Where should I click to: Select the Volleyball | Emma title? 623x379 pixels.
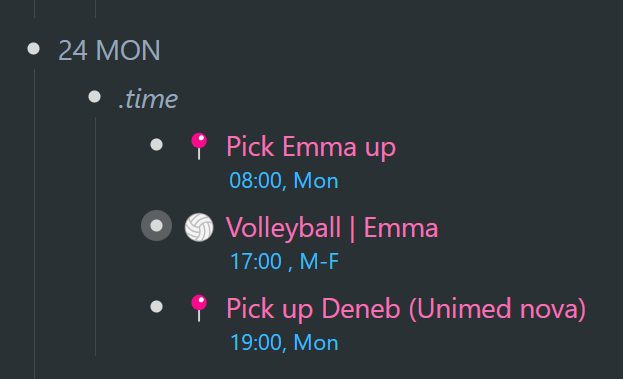[x=332, y=228]
